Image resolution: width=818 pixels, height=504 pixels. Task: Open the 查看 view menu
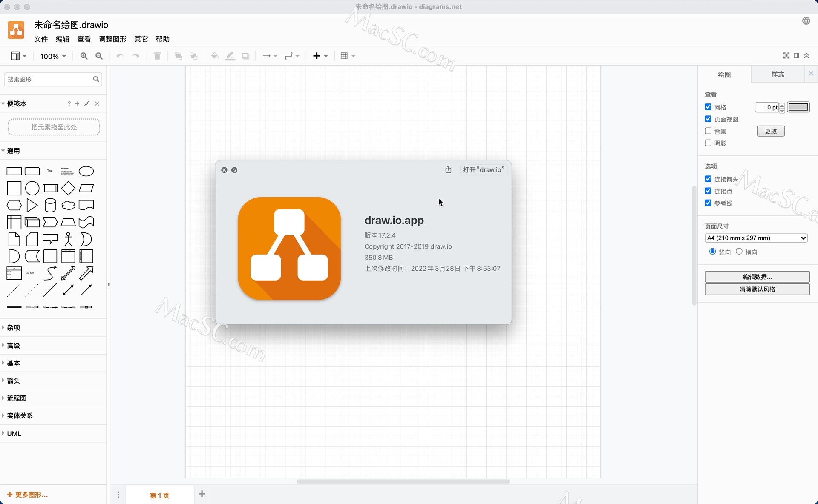pyautogui.click(x=84, y=39)
